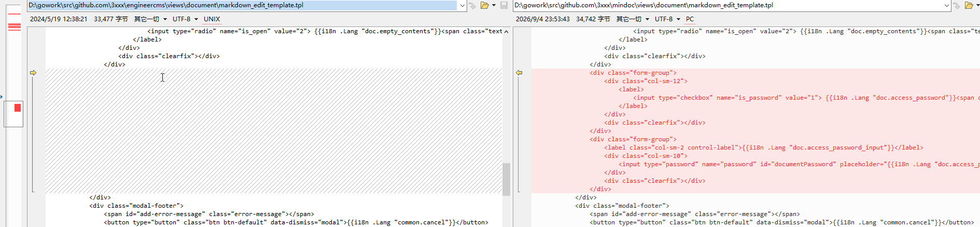980x227 pixels.
Task: Click right pane swap/reload arrow icon
Action: pos(957,6)
